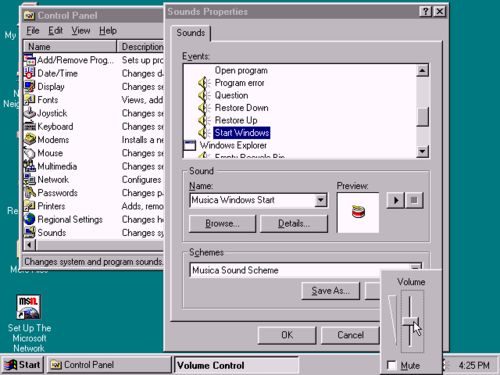Click the Printers icon in Control Panel
Viewport: 500px width, 375px height.
click(x=30, y=206)
